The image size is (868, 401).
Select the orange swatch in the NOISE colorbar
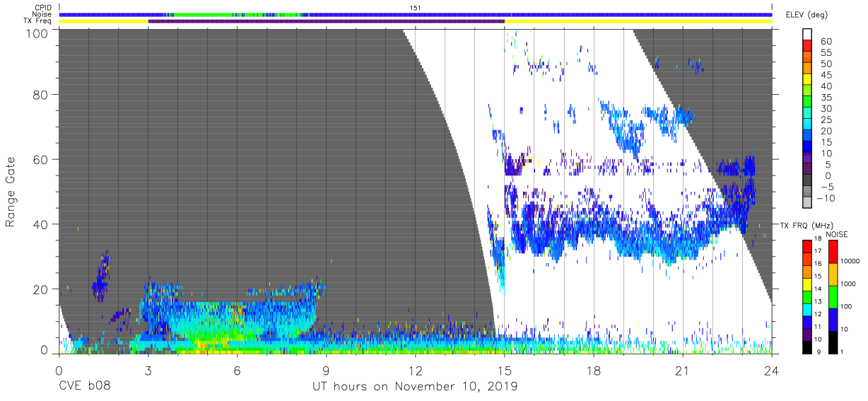tap(832, 274)
